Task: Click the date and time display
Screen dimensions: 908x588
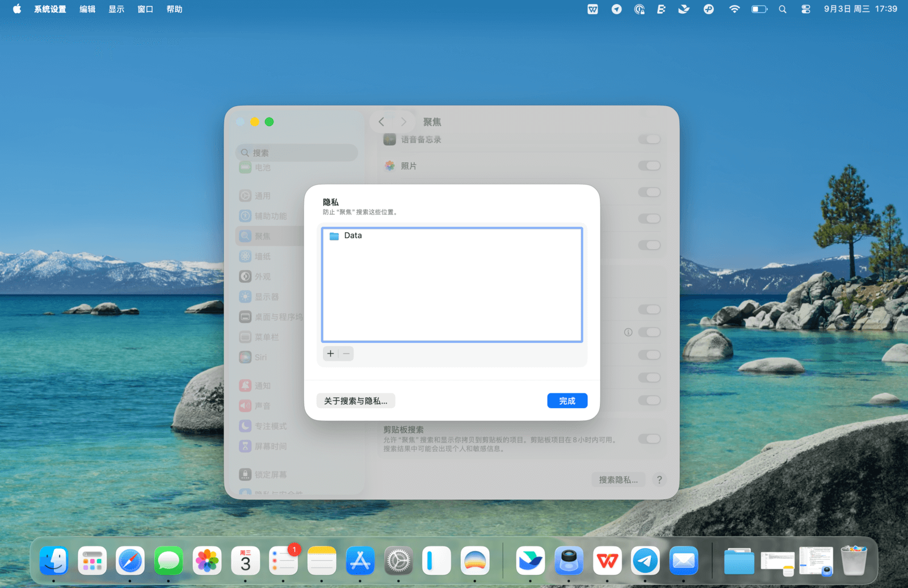Action: point(860,9)
